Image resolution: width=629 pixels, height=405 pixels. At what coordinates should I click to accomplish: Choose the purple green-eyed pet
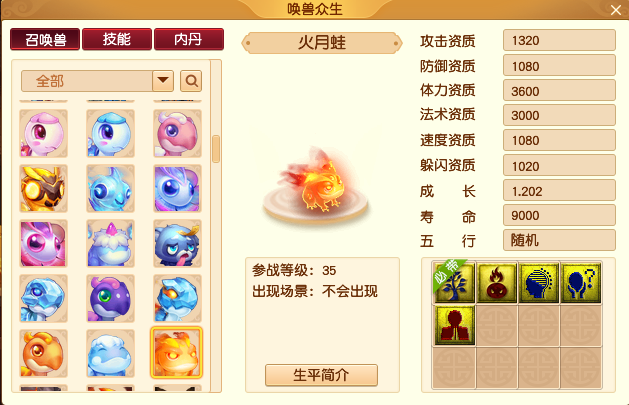tap(110, 298)
